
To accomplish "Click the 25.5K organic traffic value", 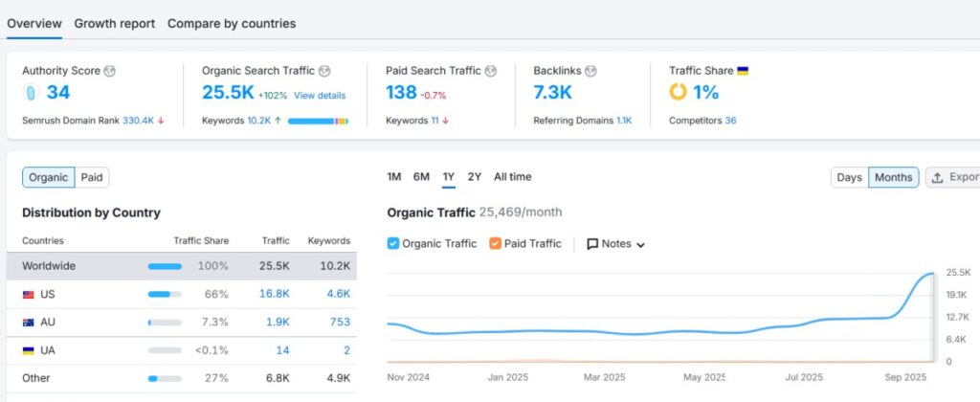I will (228, 93).
